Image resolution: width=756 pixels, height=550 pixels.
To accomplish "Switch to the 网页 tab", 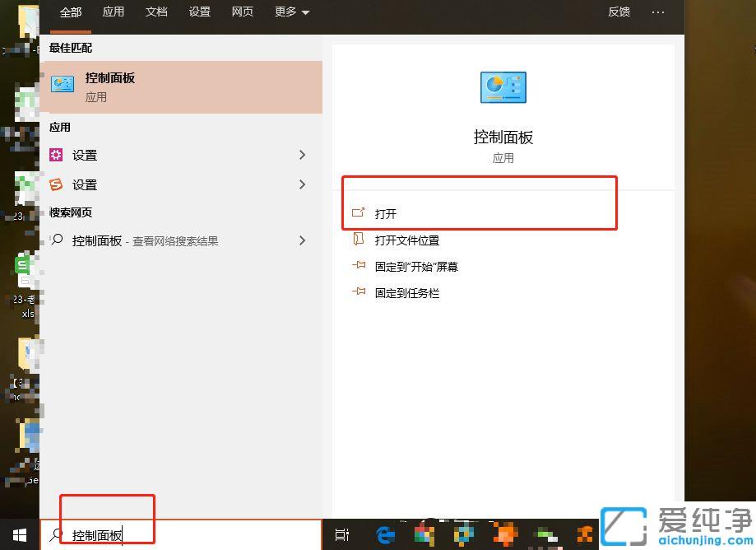I will click(x=242, y=12).
